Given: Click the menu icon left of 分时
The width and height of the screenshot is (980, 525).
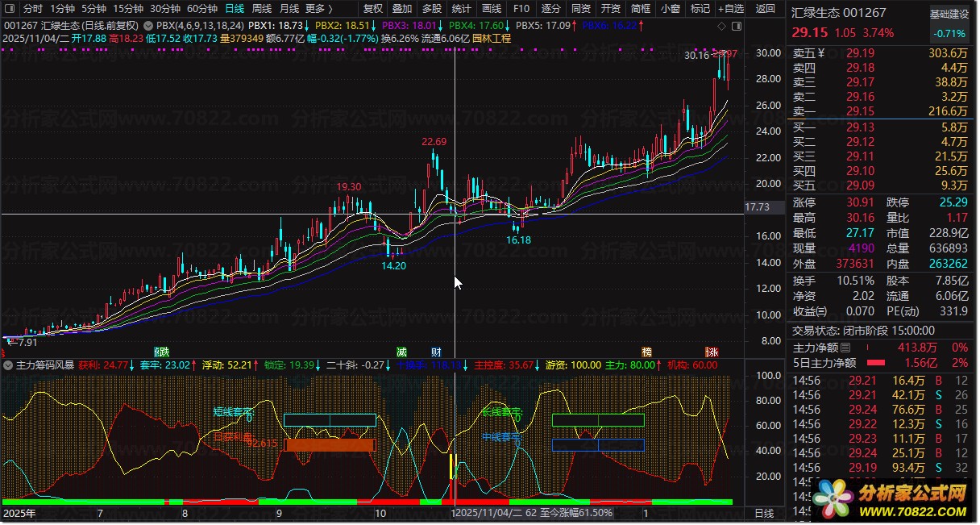Looking at the screenshot, I should pos(9,9).
